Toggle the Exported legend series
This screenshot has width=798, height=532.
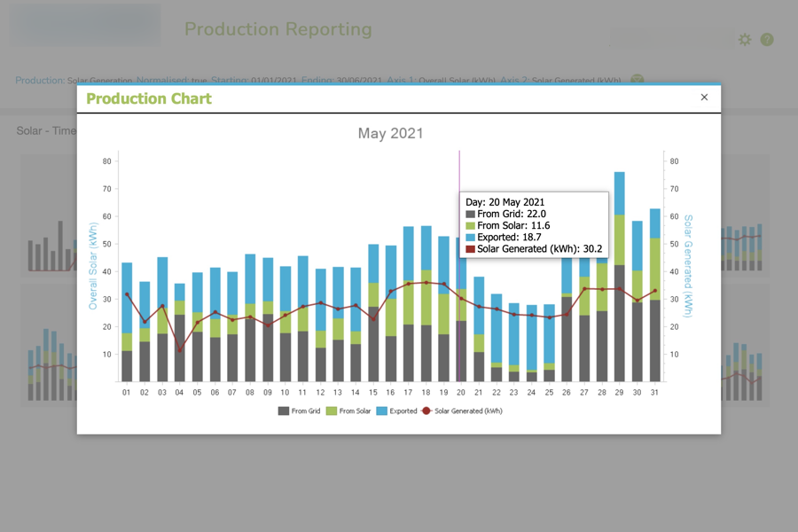click(x=403, y=411)
